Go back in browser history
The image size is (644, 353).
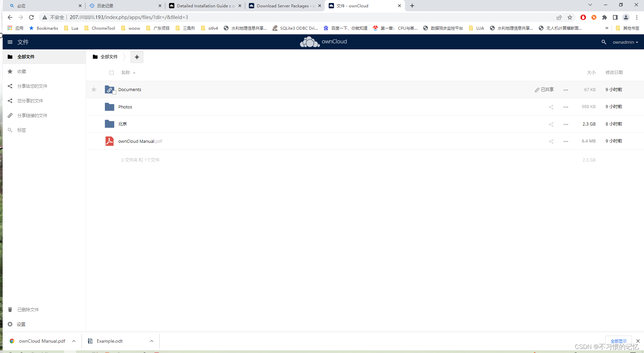point(10,17)
